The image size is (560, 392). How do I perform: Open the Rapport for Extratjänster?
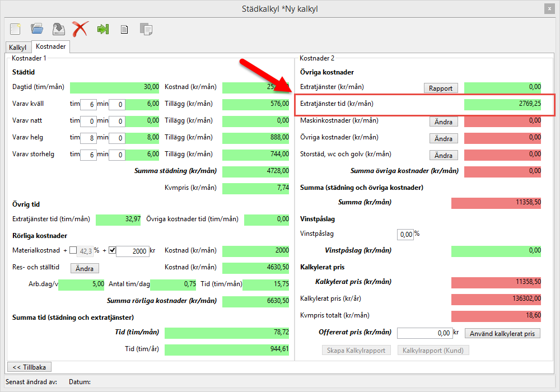[x=441, y=88]
